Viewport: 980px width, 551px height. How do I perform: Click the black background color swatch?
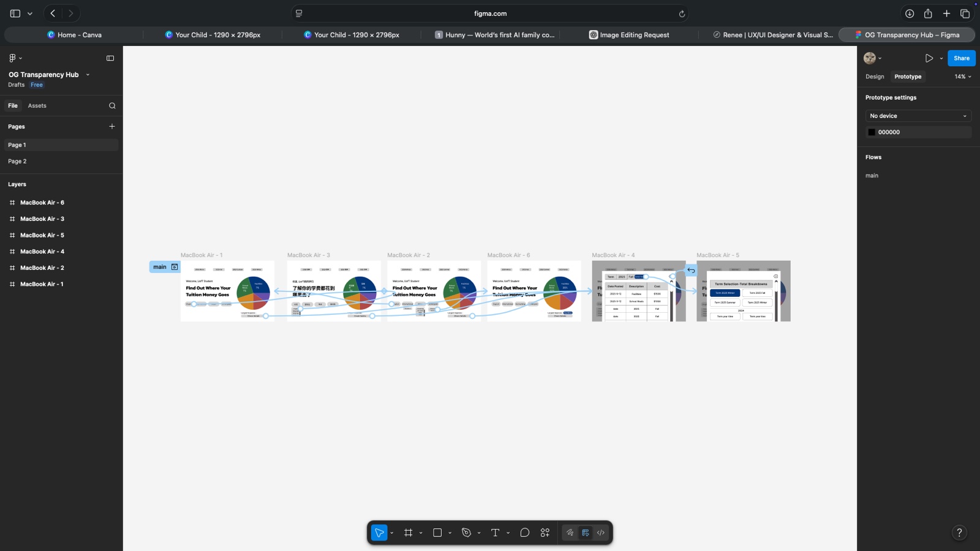[872, 132]
